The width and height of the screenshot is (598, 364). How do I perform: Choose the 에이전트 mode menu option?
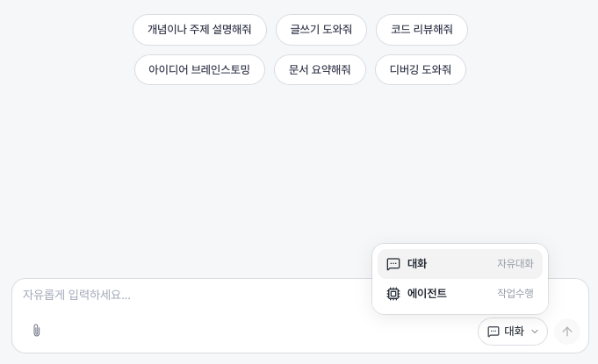click(x=428, y=294)
